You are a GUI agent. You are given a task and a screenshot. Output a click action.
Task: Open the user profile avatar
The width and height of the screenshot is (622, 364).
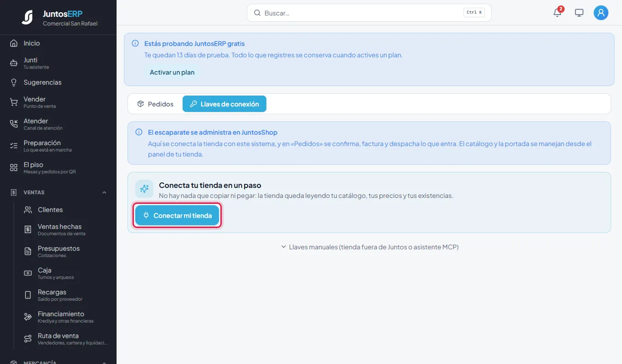[x=601, y=13]
